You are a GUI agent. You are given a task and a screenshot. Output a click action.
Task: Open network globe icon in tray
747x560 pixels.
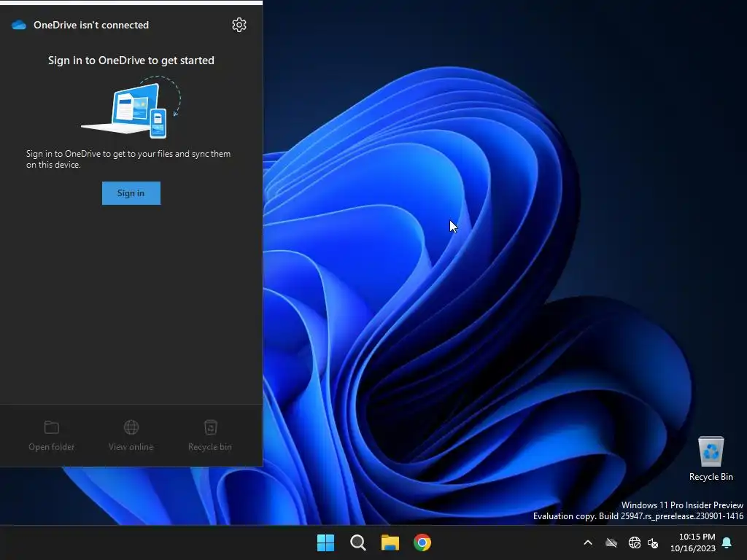tap(634, 542)
